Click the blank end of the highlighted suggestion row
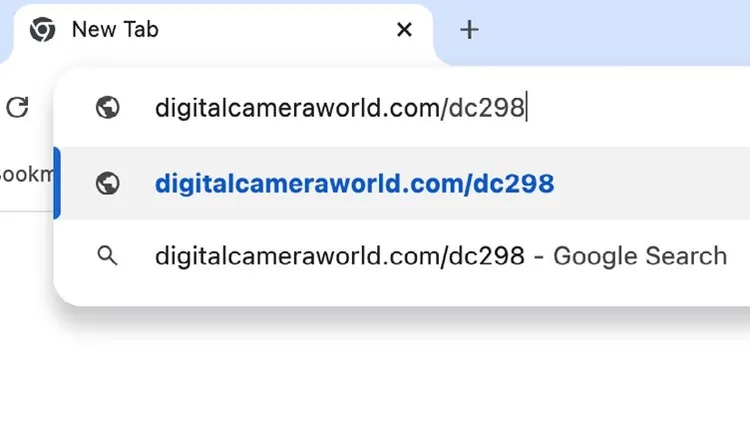Screen dimensions: 750x421 (651, 183)
